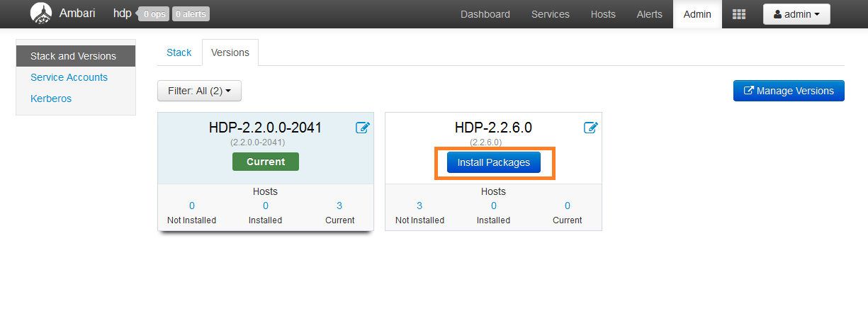Edit the HDP-2.2.6.0 version
This screenshot has height=331, width=868.
click(x=590, y=128)
